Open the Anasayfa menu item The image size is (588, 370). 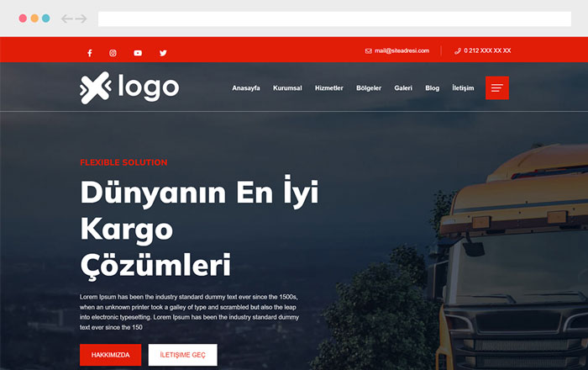245,88
